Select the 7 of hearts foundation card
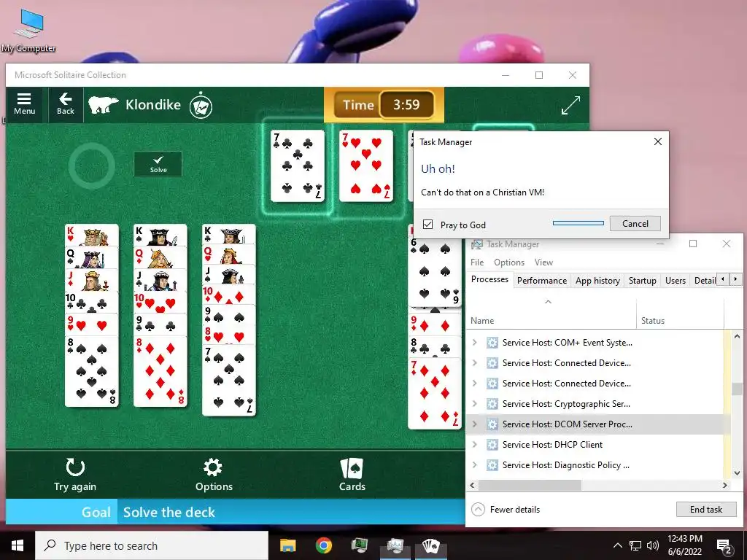Image resolution: width=747 pixels, height=560 pixels. tap(366, 166)
